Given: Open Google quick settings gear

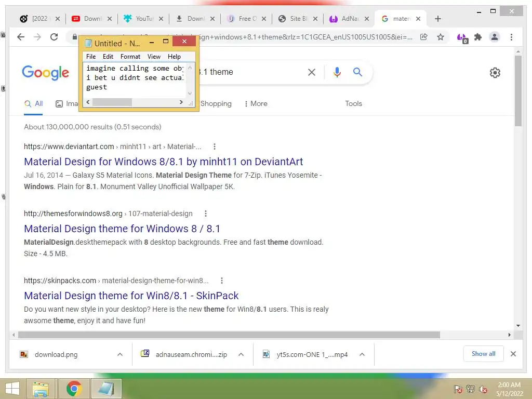Looking at the screenshot, I should point(495,73).
